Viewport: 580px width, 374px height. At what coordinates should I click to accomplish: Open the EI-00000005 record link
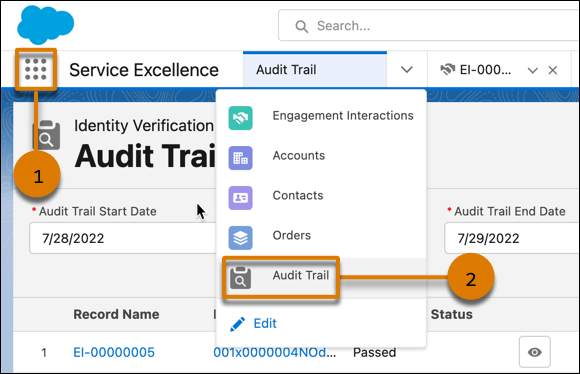pyautogui.click(x=114, y=353)
